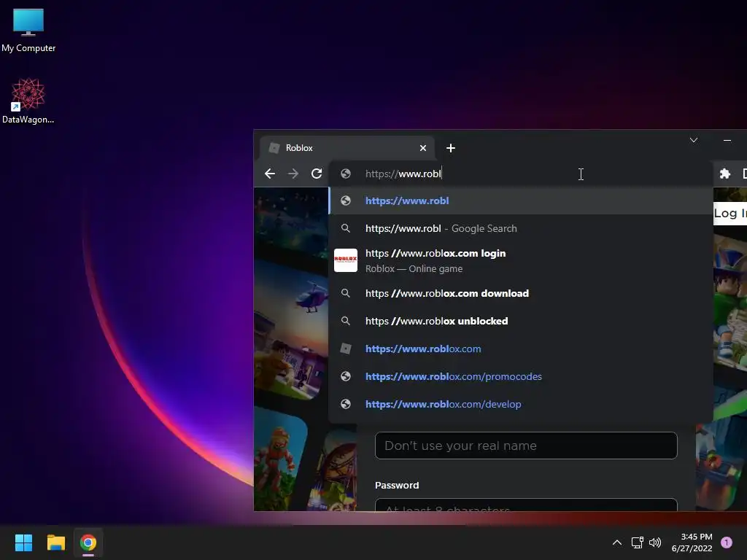Open the DataWagon desktop shortcut
The width and height of the screenshot is (747, 560).
point(28,101)
